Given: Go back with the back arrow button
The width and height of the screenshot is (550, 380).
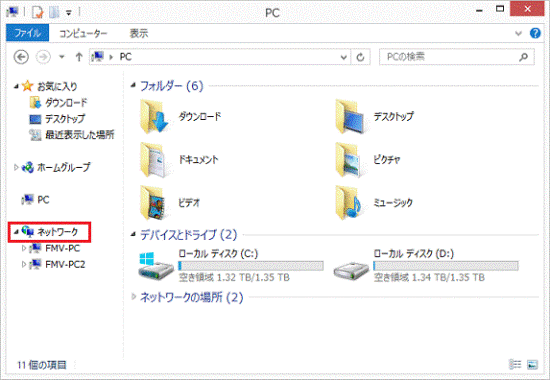Looking at the screenshot, I should 21,57.
